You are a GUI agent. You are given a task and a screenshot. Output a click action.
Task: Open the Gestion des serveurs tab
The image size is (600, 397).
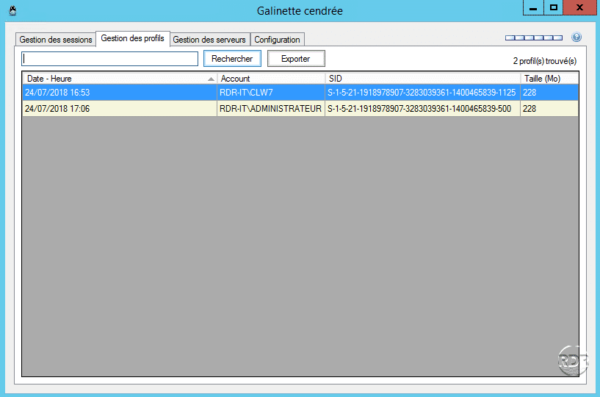coord(209,39)
